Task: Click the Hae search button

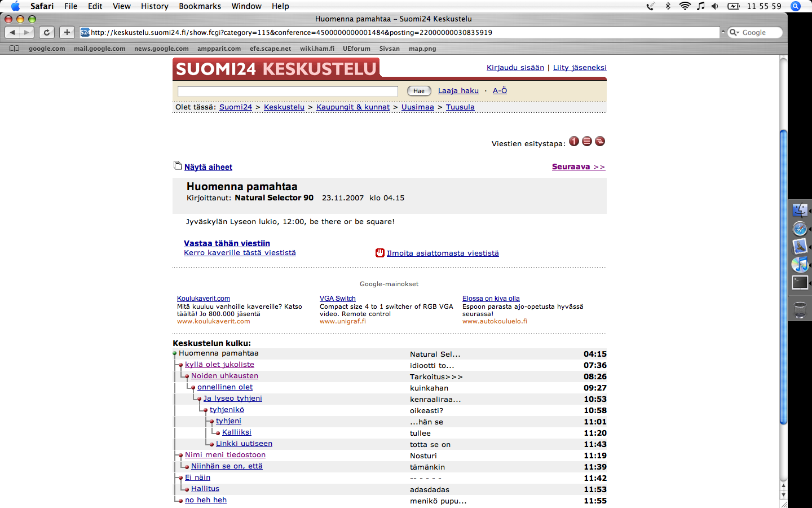Action: pos(419,91)
